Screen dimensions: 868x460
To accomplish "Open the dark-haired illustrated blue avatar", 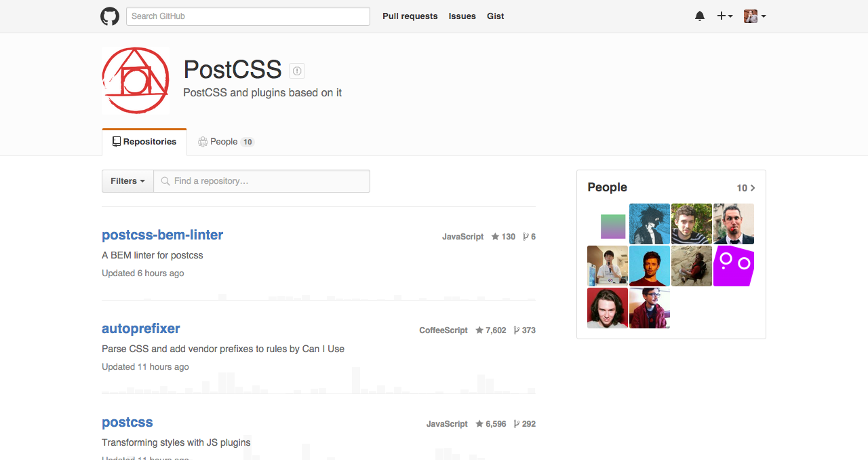I will (x=650, y=224).
